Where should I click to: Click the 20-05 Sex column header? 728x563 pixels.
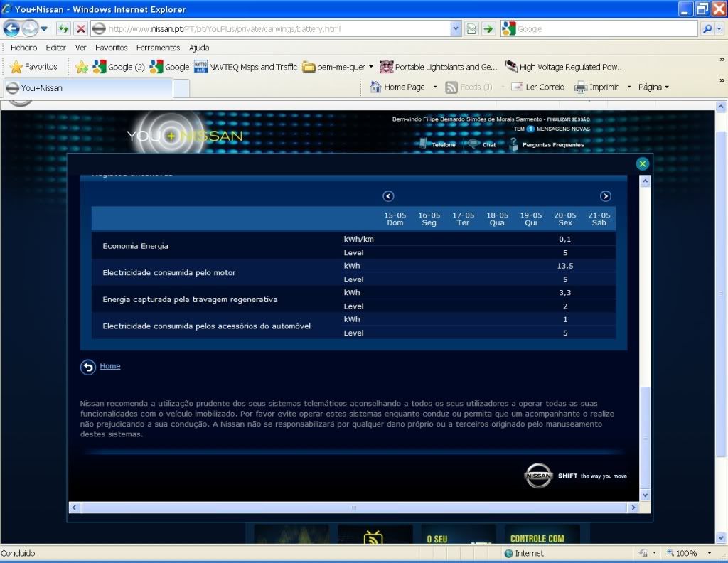pyautogui.click(x=565, y=219)
